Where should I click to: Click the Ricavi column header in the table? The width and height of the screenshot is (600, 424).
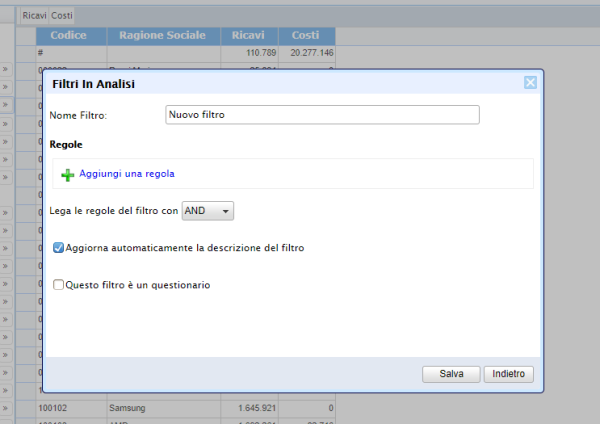(x=248, y=35)
